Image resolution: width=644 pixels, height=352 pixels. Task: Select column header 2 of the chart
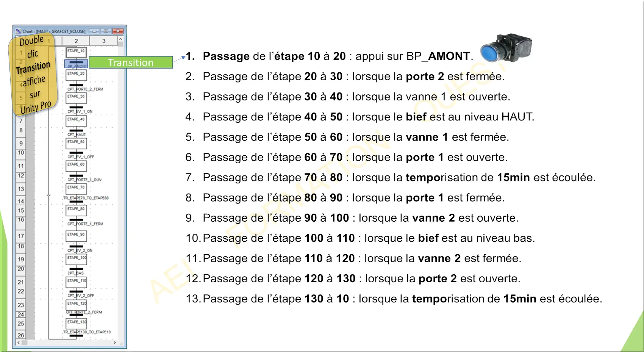coord(76,41)
